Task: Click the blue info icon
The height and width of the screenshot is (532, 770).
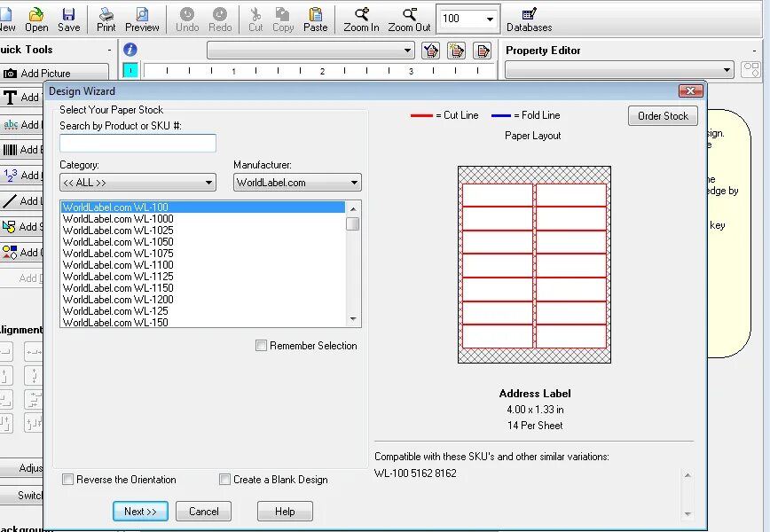Action: click(x=130, y=50)
